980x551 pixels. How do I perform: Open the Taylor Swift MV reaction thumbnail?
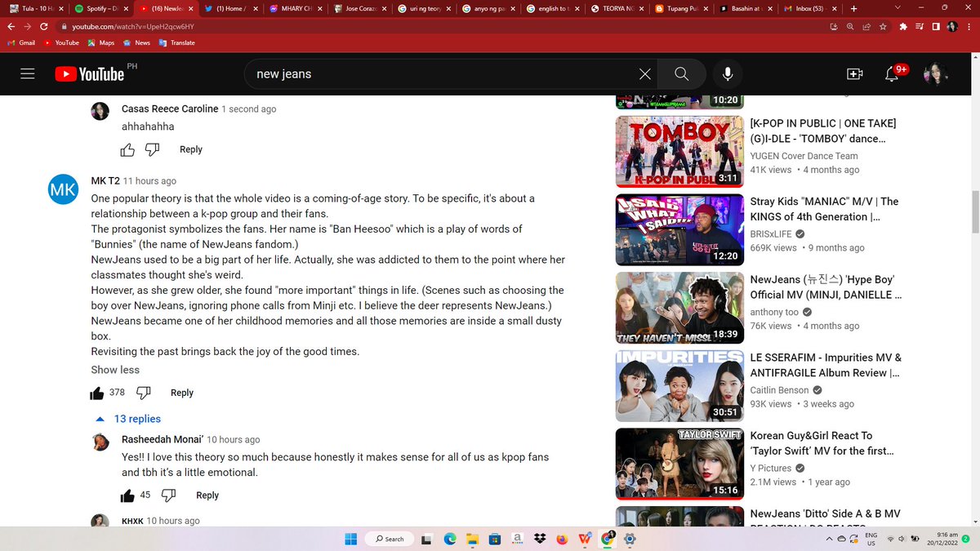point(679,464)
